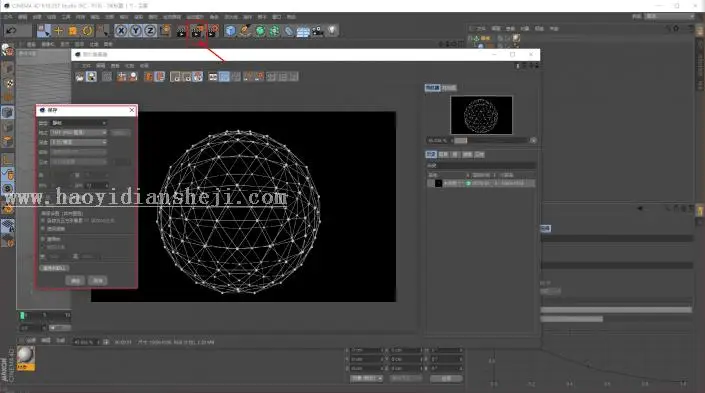
Task: Open Picture Viewer Edit menu
Action: pos(101,66)
